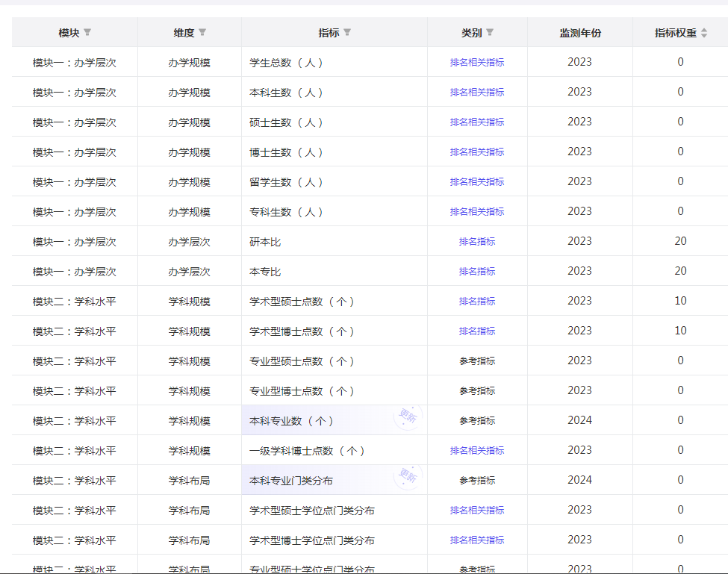Open the filter for the 模块 column
This screenshot has width=728, height=574.
pyautogui.click(x=87, y=33)
